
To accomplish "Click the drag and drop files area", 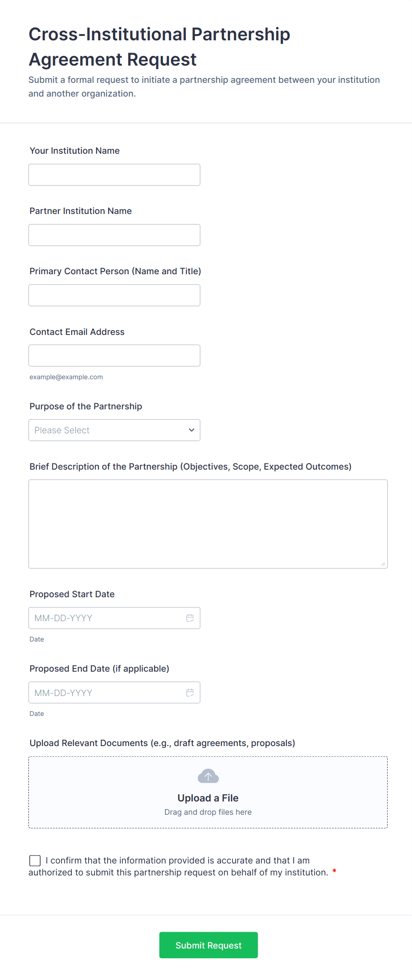I will [x=208, y=812].
